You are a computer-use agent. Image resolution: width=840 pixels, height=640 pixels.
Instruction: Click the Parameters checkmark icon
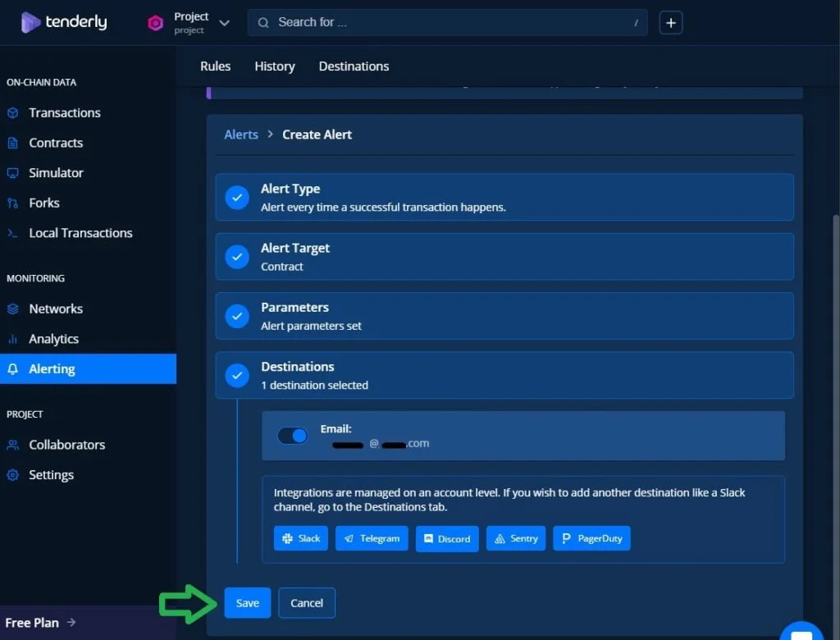pyautogui.click(x=237, y=316)
